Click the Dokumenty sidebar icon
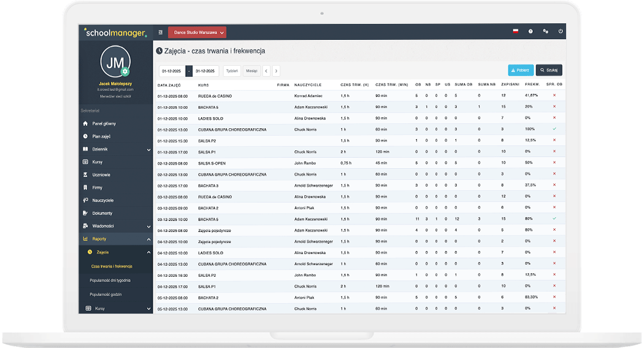644x348 pixels. (85, 213)
